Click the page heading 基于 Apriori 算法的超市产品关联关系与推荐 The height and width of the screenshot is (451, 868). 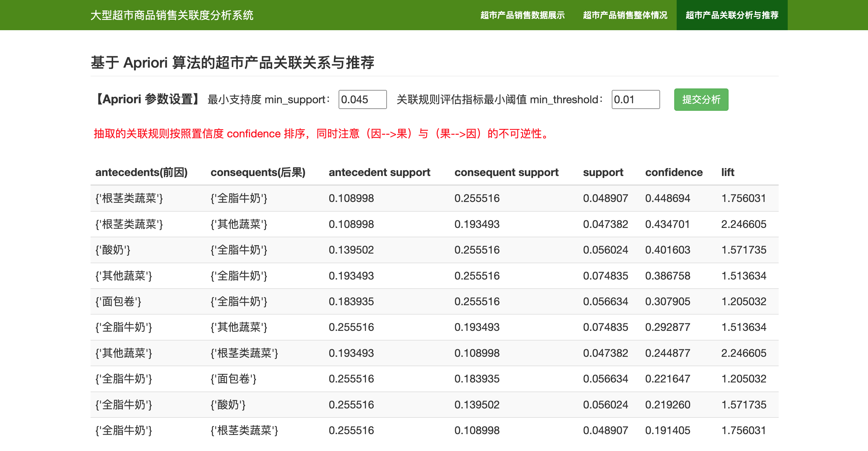point(232,63)
